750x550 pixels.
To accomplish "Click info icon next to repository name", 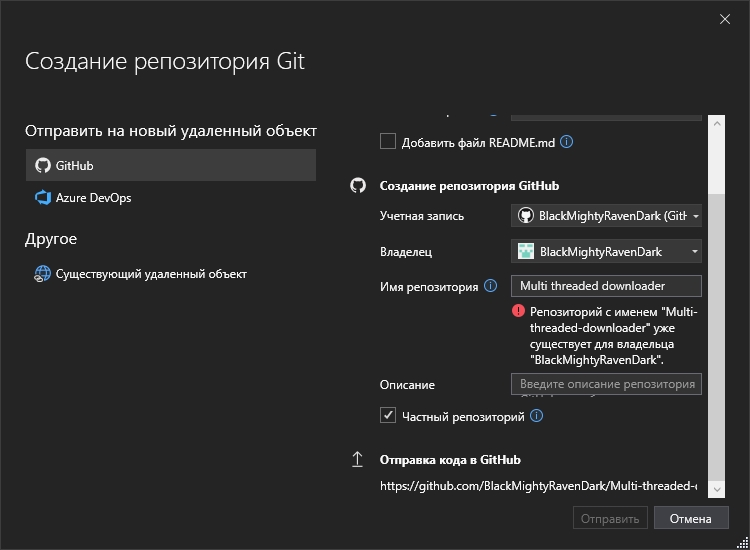I will pyautogui.click(x=490, y=286).
